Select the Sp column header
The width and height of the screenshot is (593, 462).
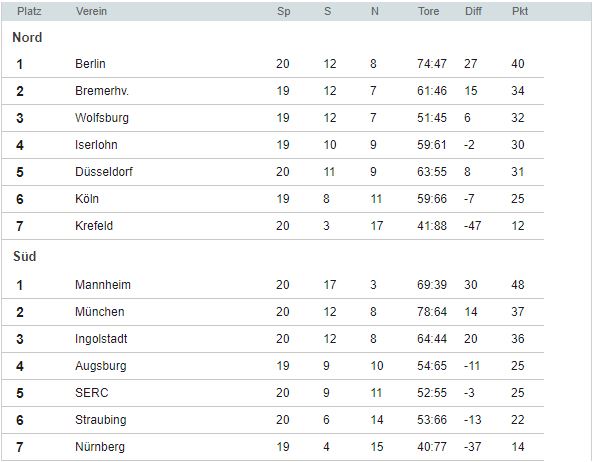click(284, 11)
